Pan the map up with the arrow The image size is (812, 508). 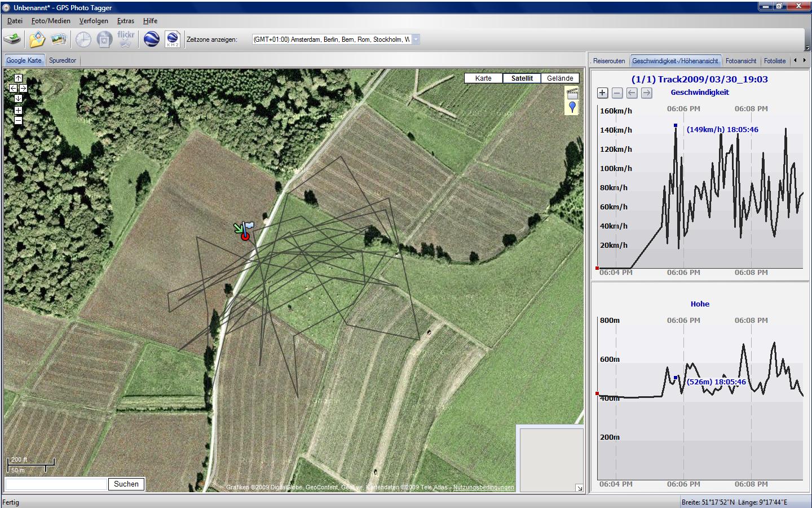(x=18, y=78)
